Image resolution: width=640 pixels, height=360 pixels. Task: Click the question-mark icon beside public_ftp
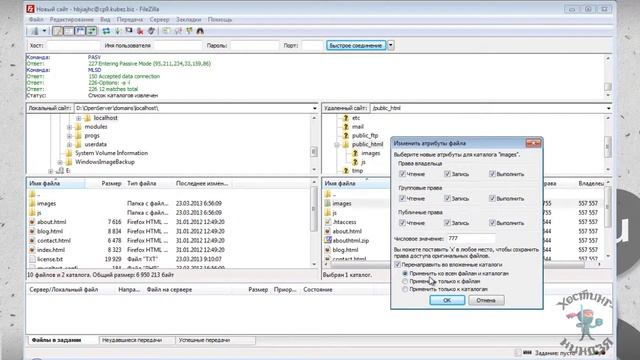(346, 136)
